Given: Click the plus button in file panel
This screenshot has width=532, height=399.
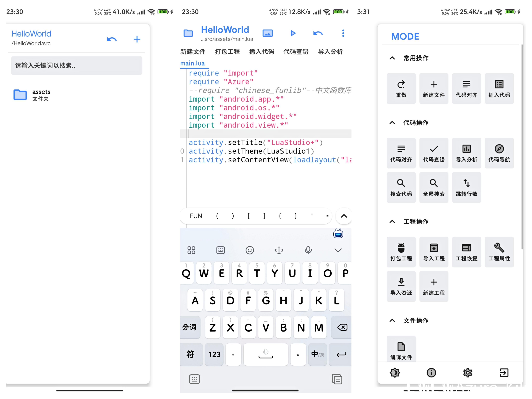Looking at the screenshot, I should pos(137,39).
